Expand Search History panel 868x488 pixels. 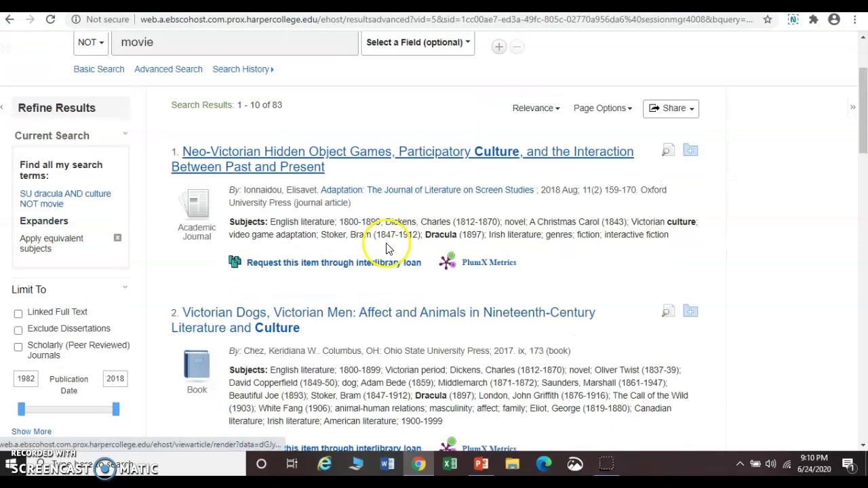pyautogui.click(x=243, y=69)
